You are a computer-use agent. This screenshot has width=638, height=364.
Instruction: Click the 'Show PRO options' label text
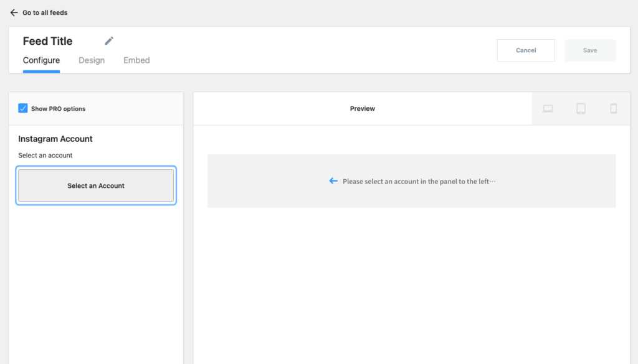58,109
